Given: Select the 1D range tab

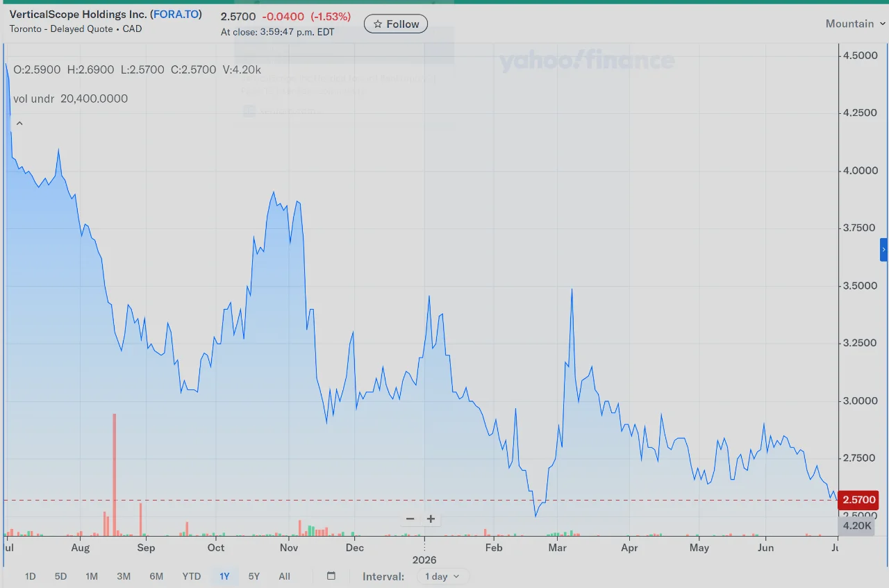Looking at the screenshot, I should pos(31,576).
